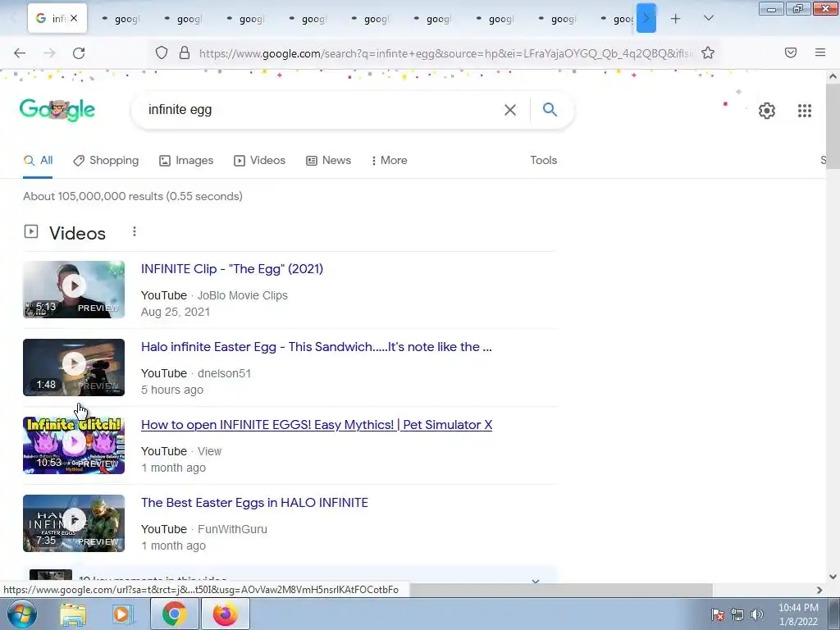This screenshot has height=630, width=840.
Task: Click into the infinite egg search field
Action: 322,110
